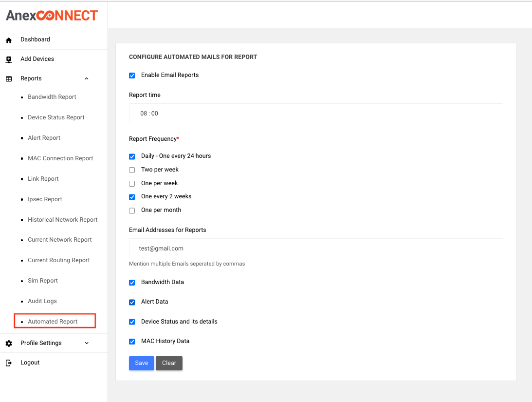
Task: Collapse the Reports menu chevron
Action: pos(87,78)
